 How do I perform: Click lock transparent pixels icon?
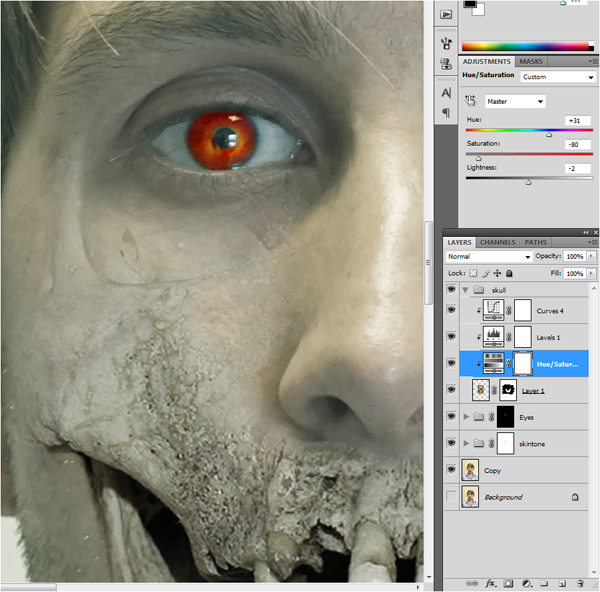pos(473,273)
